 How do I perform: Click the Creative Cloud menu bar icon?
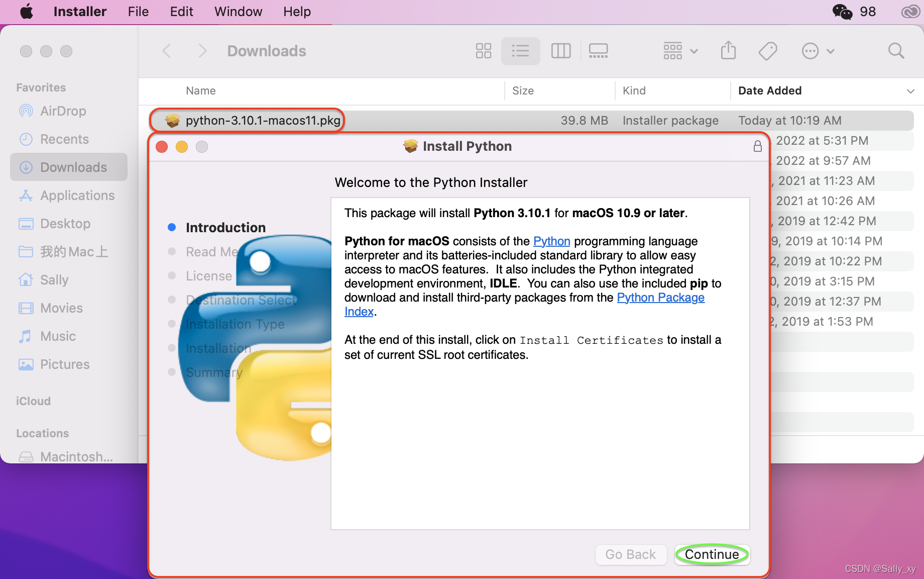click(x=910, y=11)
